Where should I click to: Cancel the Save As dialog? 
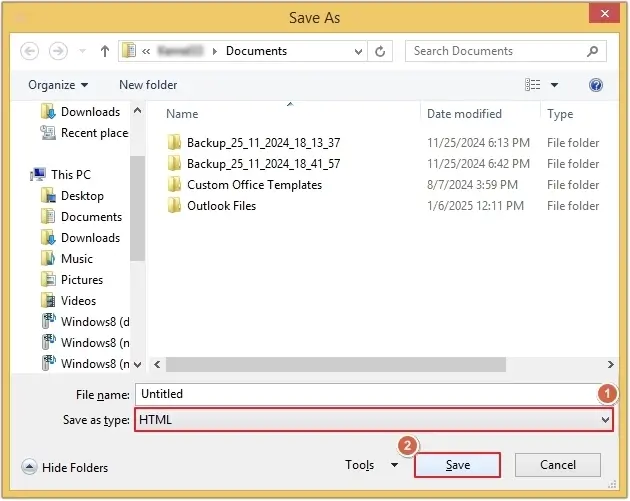[558, 465]
